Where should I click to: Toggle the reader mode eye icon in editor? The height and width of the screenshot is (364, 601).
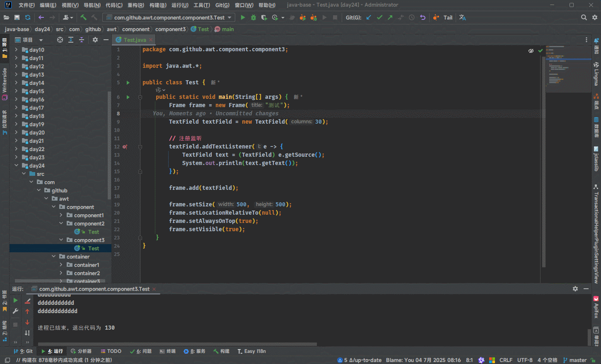click(531, 50)
